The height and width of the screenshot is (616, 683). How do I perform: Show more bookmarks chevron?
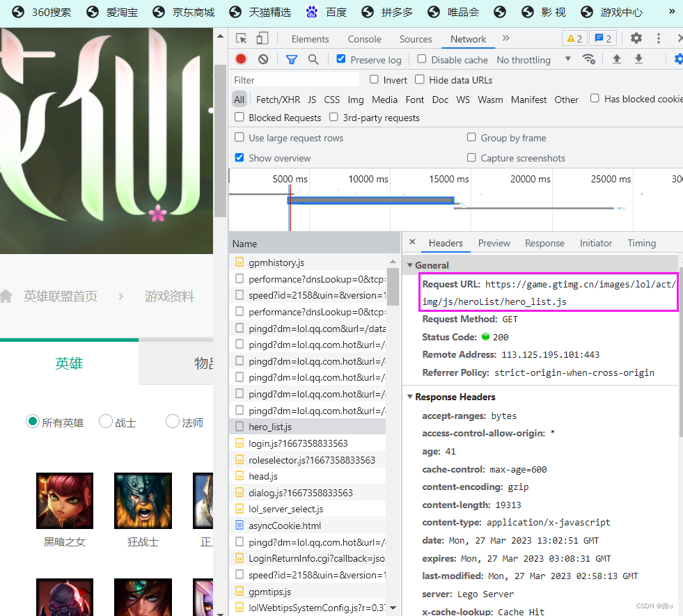[672, 12]
